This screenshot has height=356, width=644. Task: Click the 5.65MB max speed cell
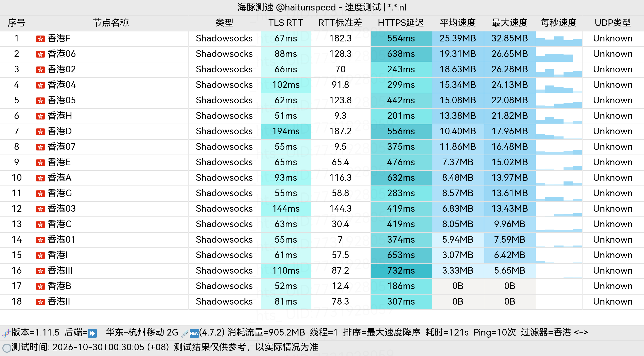(509, 271)
